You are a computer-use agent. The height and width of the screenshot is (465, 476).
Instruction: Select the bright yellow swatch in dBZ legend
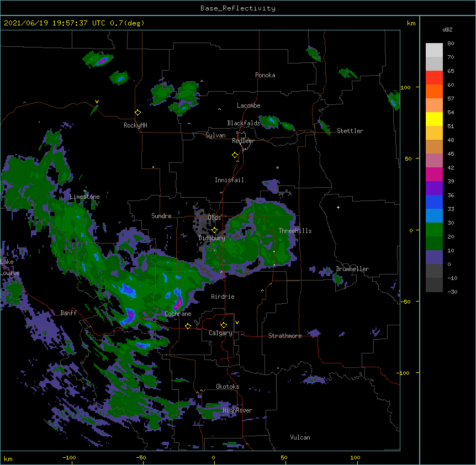coord(434,119)
